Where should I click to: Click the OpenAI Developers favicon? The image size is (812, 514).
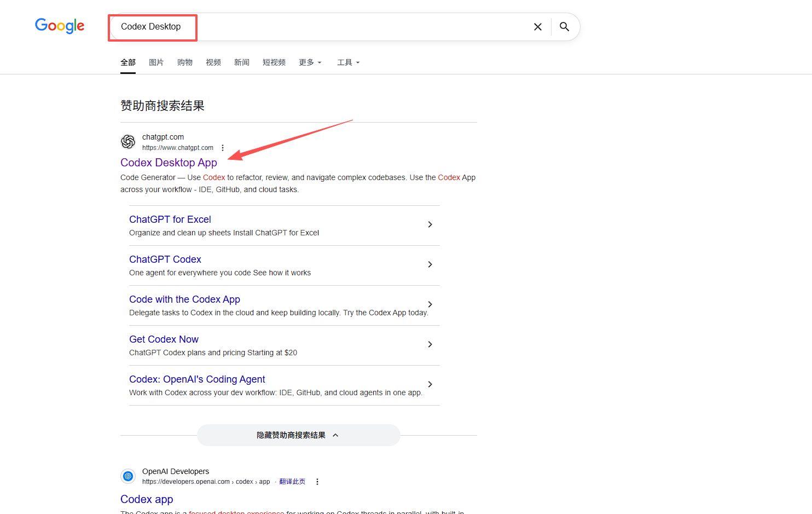click(128, 476)
